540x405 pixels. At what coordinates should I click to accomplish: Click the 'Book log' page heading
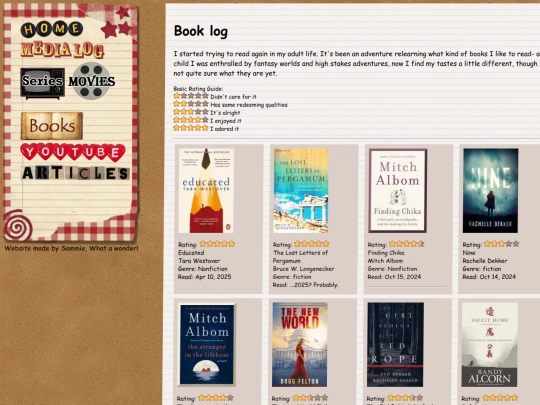click(x=201, y=31)
